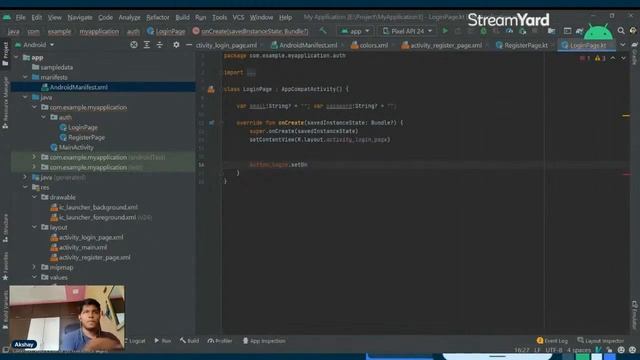
Task: Click the red error stripe mark on scrollbar
Action: coord(627,174)
